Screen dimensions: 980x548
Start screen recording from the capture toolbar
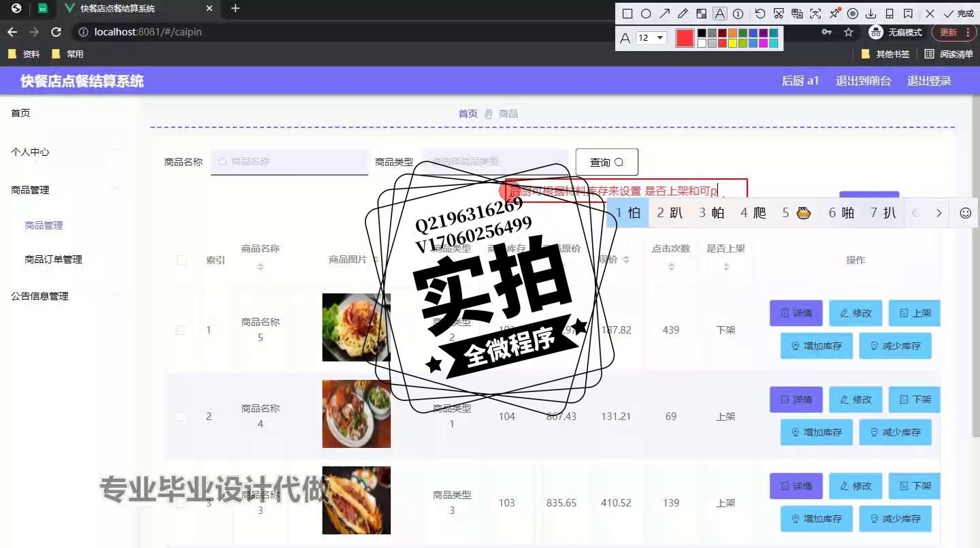click(x=853, y=14)
